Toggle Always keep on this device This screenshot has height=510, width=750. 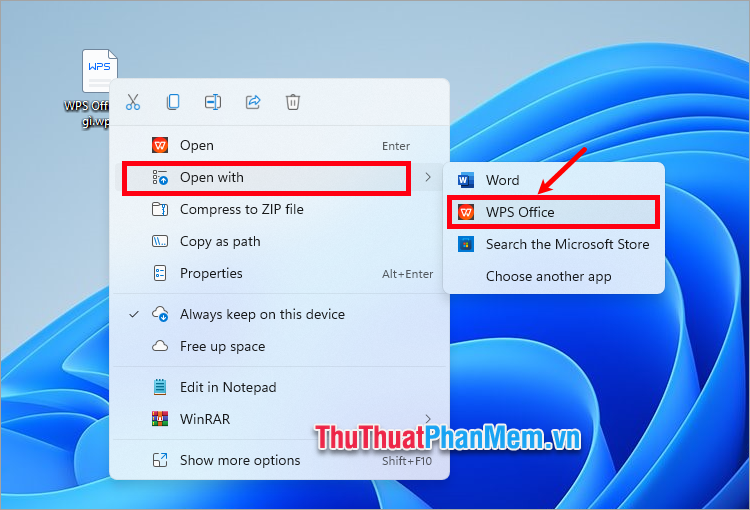(x=280, y=314)
